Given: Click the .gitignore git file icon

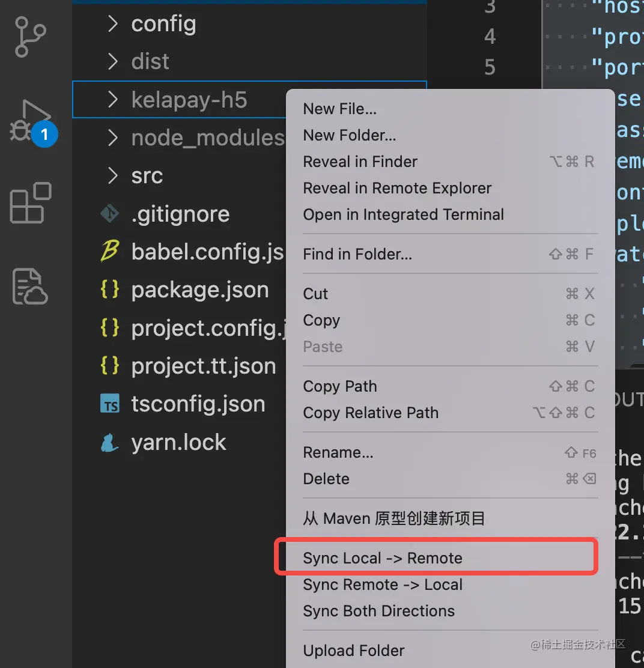Looking at the screenshot, I should click(x=109, y=213).
